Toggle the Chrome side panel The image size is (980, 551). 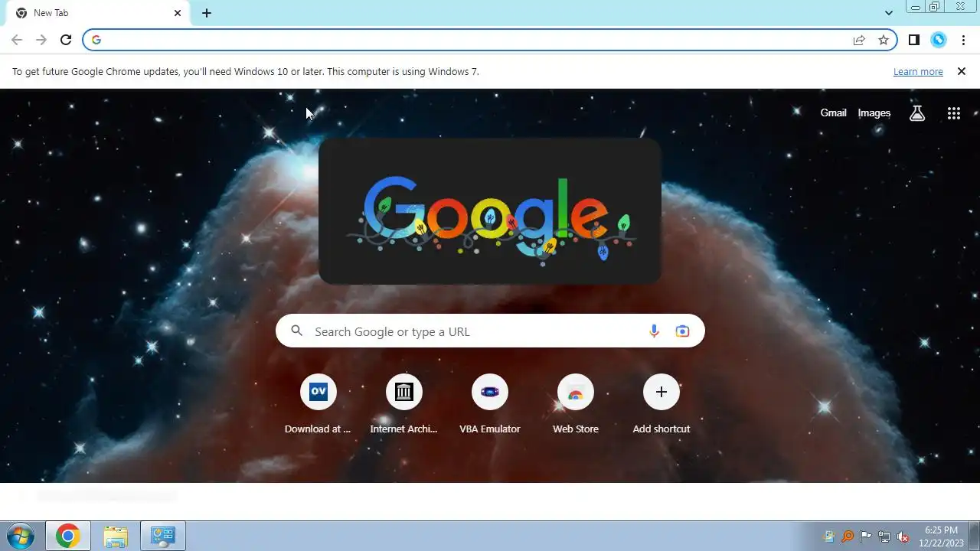(x=914, y=40)
